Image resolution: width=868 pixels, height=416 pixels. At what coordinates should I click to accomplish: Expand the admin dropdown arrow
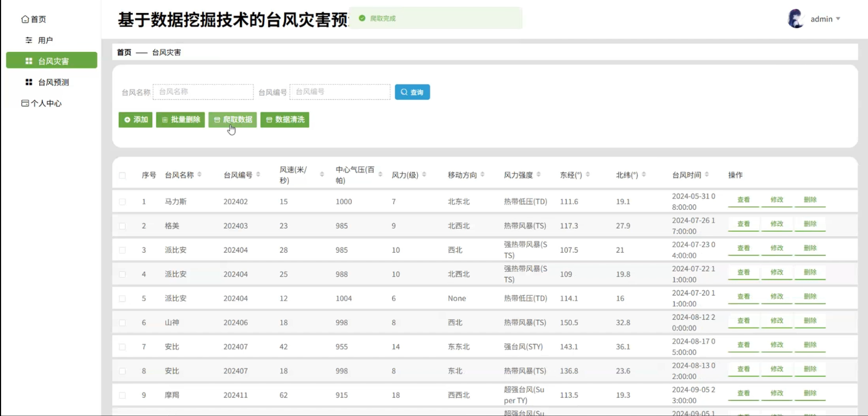tap(838, 19)
